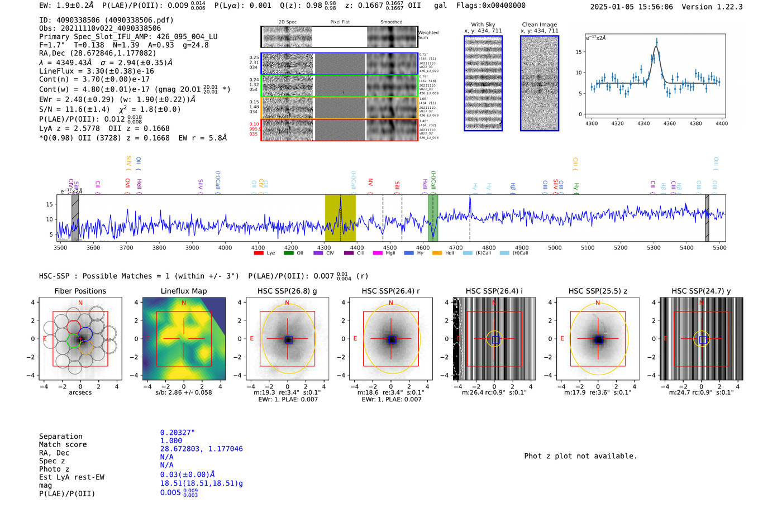The height and width of the screenshot is (532, 782).
Task: Select the Flags:0x00400000 text
Action: (x=490, y=6)
